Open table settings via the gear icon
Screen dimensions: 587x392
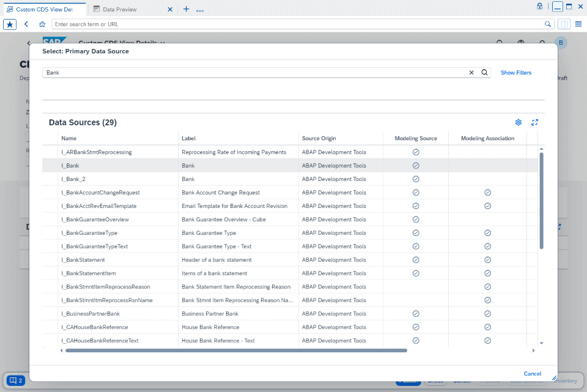pyautogui.click(x=518, y=122)
